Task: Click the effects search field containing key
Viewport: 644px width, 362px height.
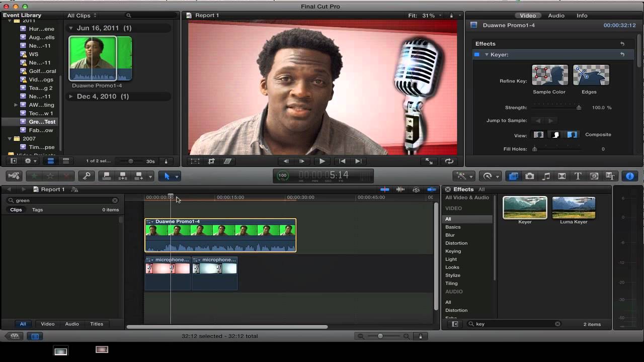Action: (x=514, y=324)
